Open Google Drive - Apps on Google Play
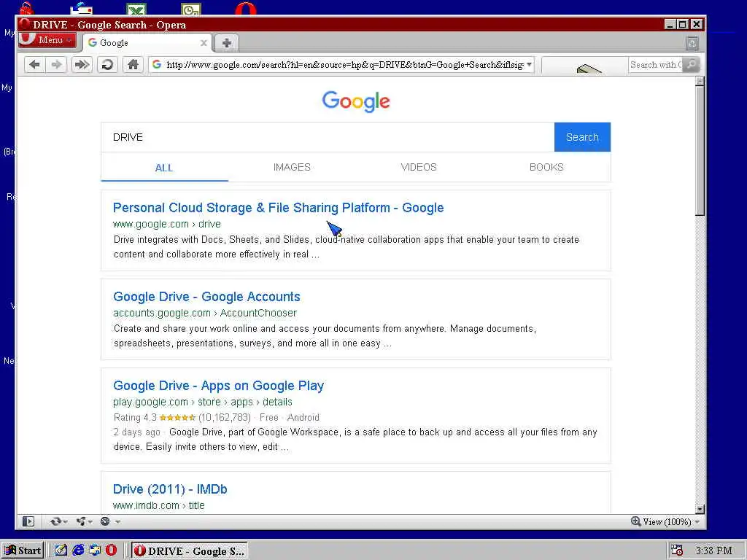Viewport: 747px width, 560px height. pyautogui.click(x=218, y=386)
